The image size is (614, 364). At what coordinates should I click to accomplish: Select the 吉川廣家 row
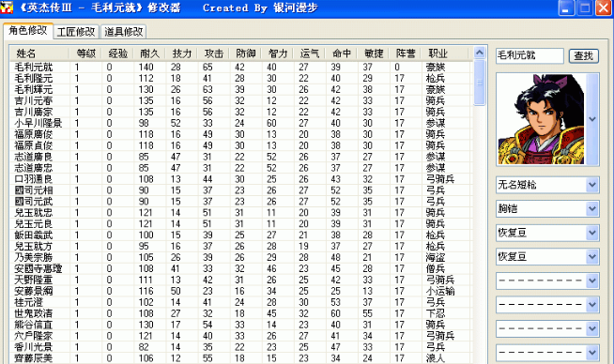click(240, 112)
